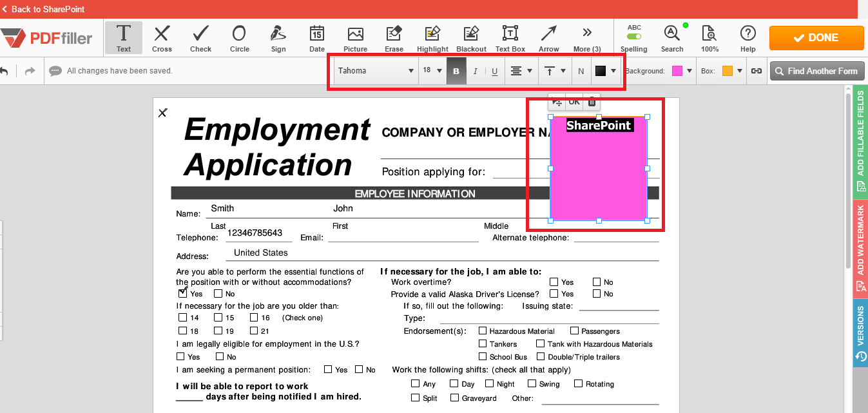Toggle Underline formatting
The image size is (868, 413).
point(494,72)
